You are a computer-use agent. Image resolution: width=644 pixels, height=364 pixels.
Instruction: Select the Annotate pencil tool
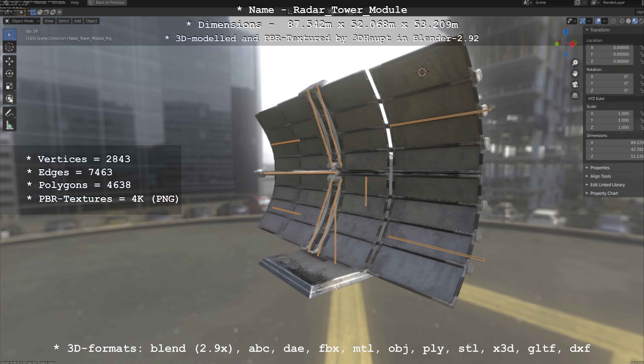(9, 113)
